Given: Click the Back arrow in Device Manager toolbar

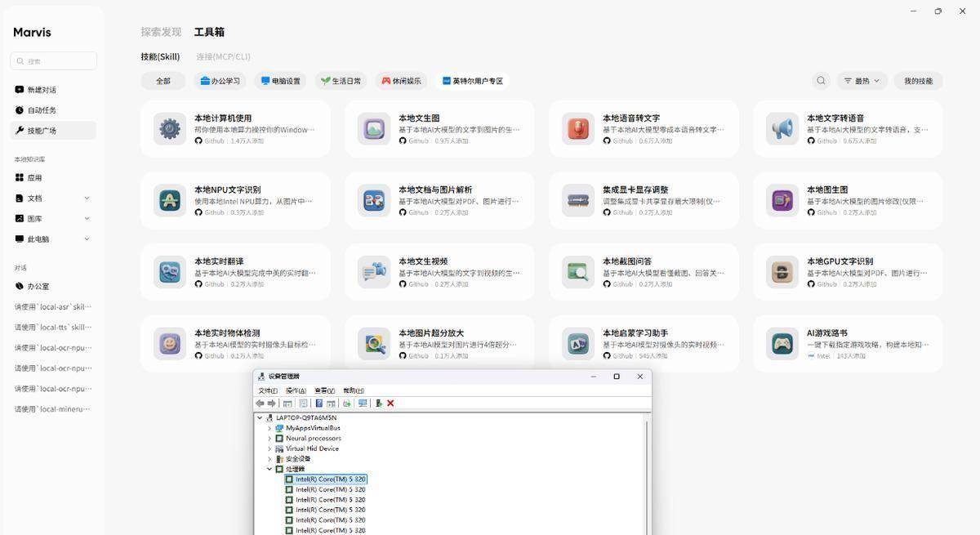Looking at the screenshot, I should coord(261,403).
